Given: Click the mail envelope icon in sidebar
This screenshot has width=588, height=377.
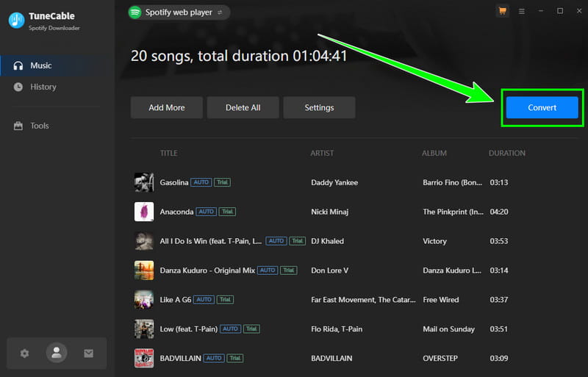Looking at the screenshot, I should [88, 353].
